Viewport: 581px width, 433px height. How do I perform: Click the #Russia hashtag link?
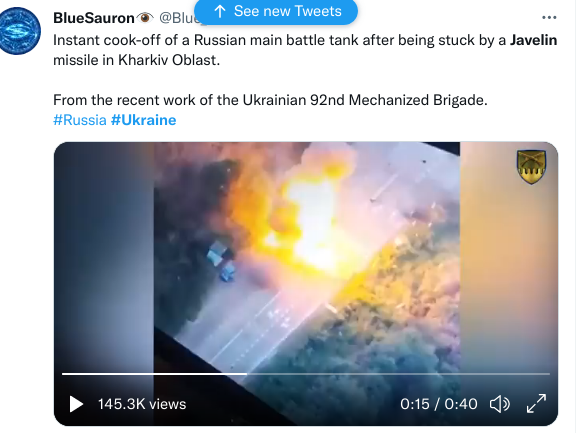[x=80, y=120]
